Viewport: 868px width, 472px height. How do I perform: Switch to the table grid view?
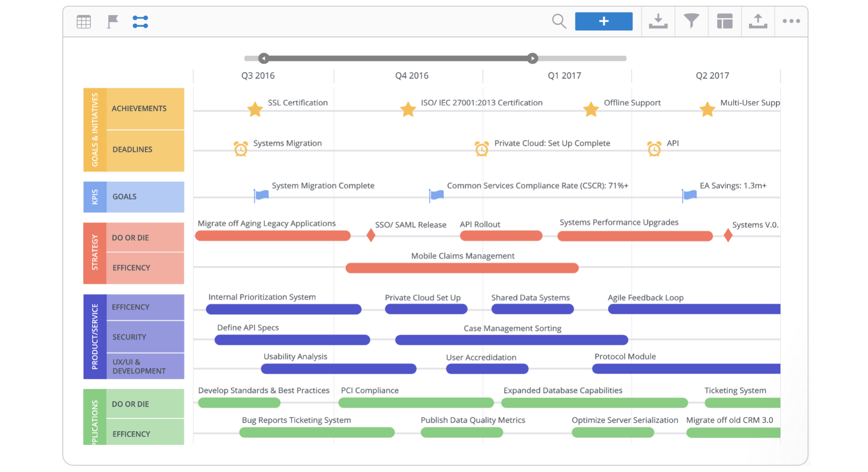[84, 21]
